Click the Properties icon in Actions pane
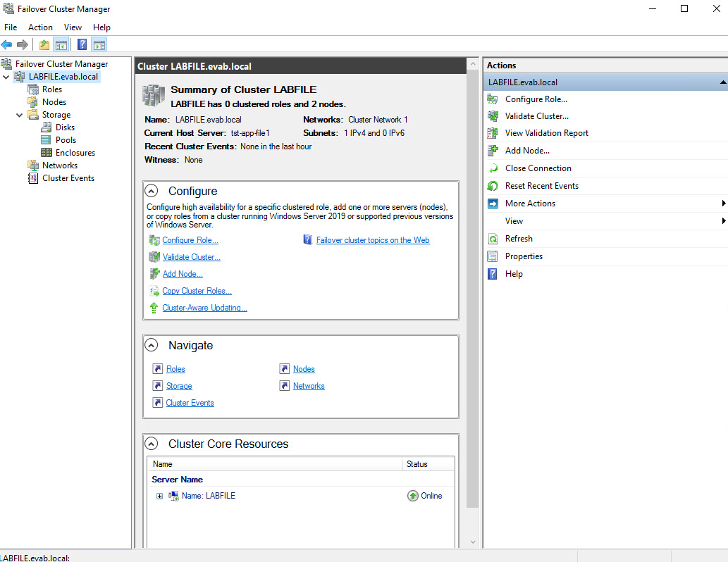 click(493, 256)
